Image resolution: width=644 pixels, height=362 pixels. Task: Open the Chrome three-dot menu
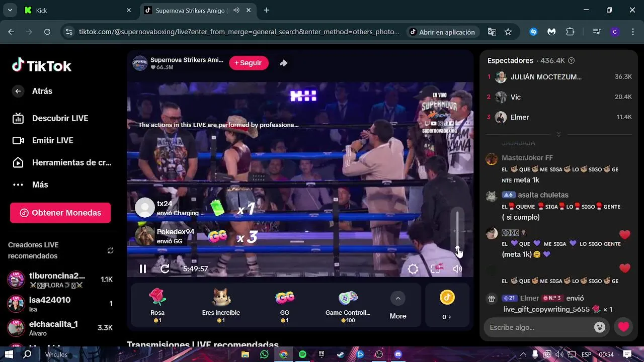tap(632, 32)
